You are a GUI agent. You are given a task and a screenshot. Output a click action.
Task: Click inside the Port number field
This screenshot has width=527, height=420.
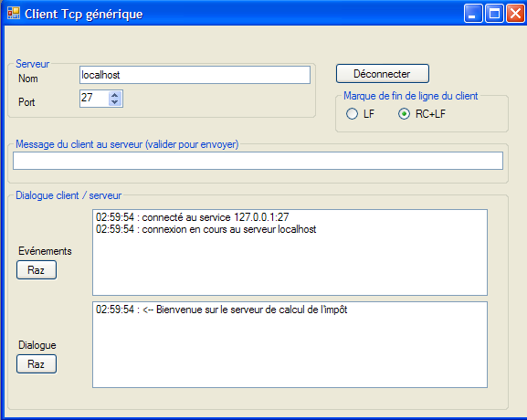[94, 99]
